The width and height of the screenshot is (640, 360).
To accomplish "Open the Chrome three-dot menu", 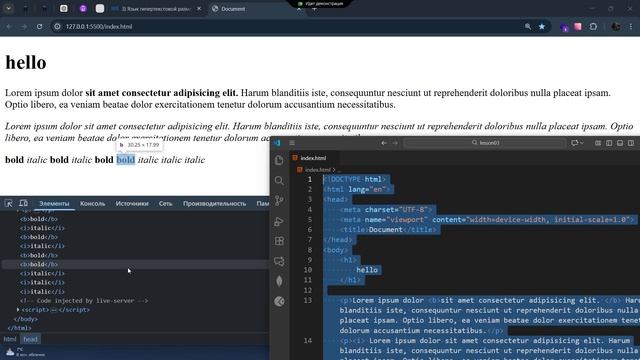I will coord(631,27).
